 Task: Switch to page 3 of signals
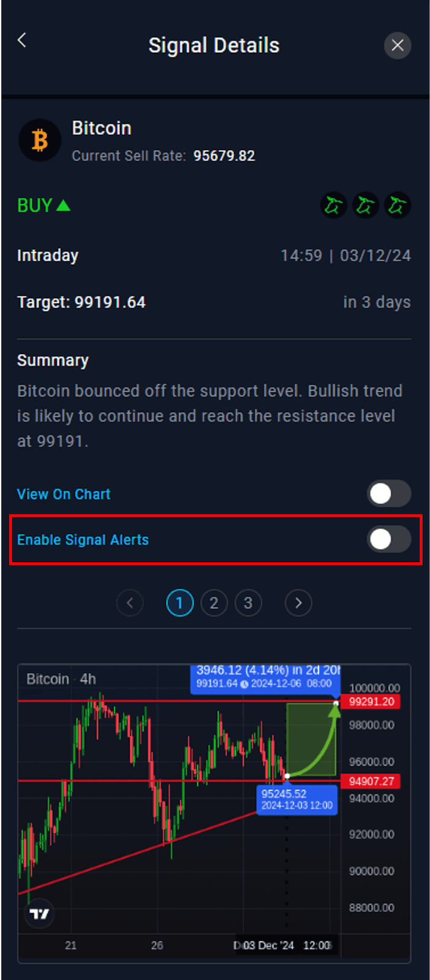pos(248,603)
